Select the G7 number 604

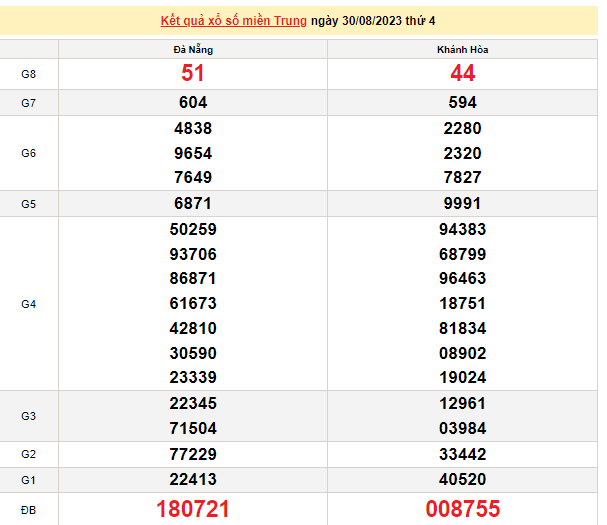[193, 102]
